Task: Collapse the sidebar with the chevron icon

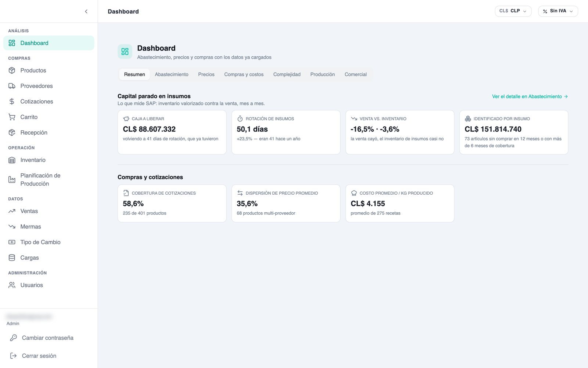Action: click(86, 11)
